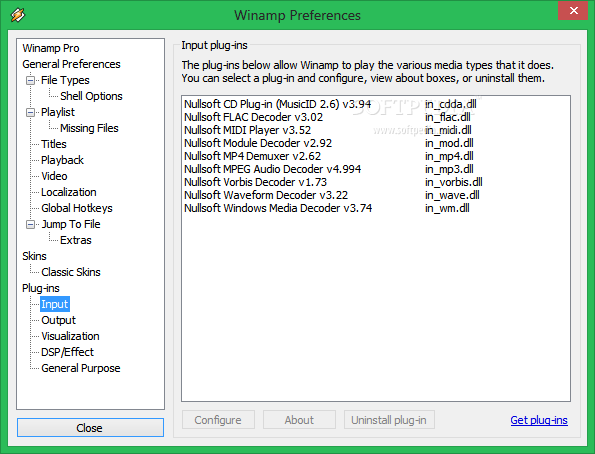
Task: Open Winamp Pro preferences page
Action: pyautogui.click(x=51, y=48)
